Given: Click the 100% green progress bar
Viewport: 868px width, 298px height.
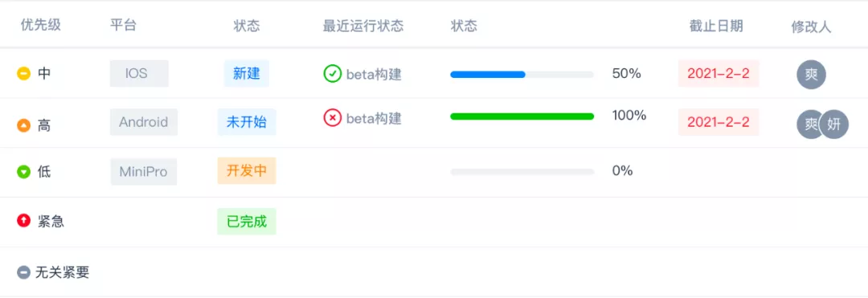Looking at the screenshot, I should [x=522, y=116].
